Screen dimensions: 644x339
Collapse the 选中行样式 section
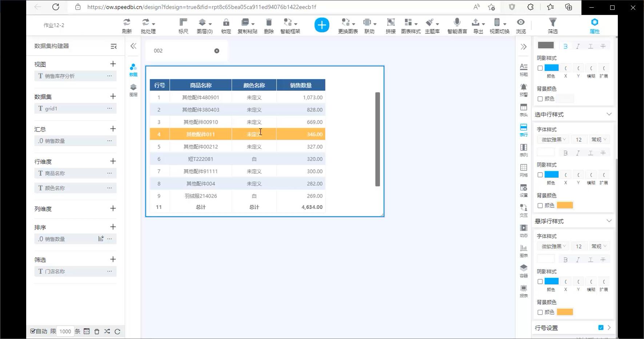[609, 114]
